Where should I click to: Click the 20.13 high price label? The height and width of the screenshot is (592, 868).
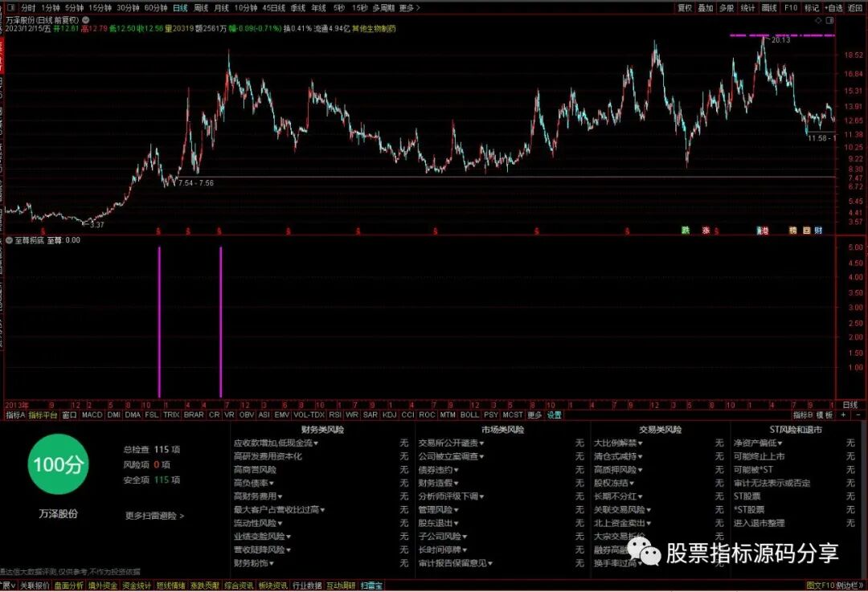pyautogui.click(x=780, y=40)
